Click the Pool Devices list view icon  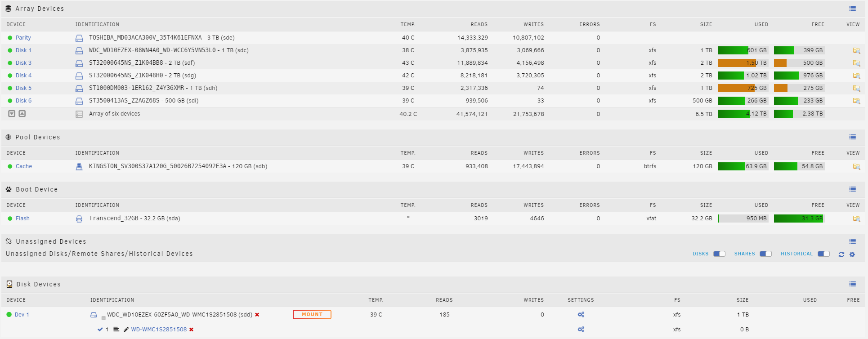coord(852,137)
